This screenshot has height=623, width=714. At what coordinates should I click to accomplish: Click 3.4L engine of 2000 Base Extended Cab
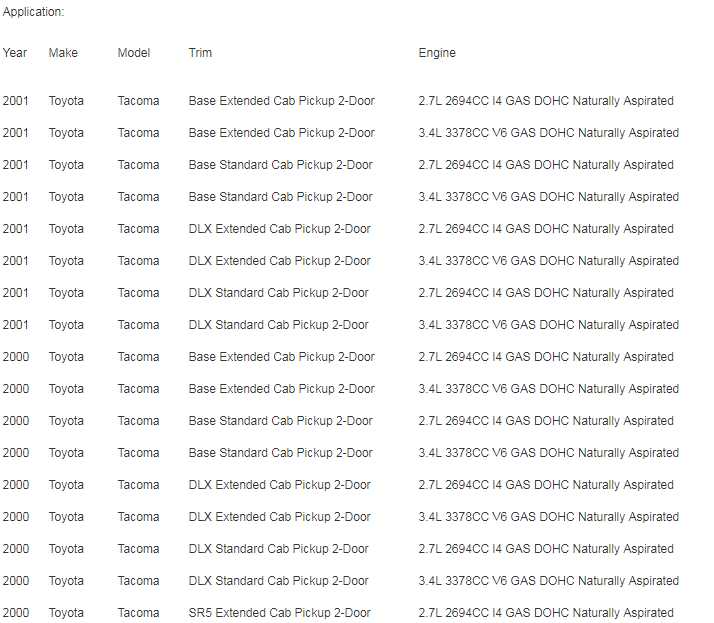(x=548, y=389)
